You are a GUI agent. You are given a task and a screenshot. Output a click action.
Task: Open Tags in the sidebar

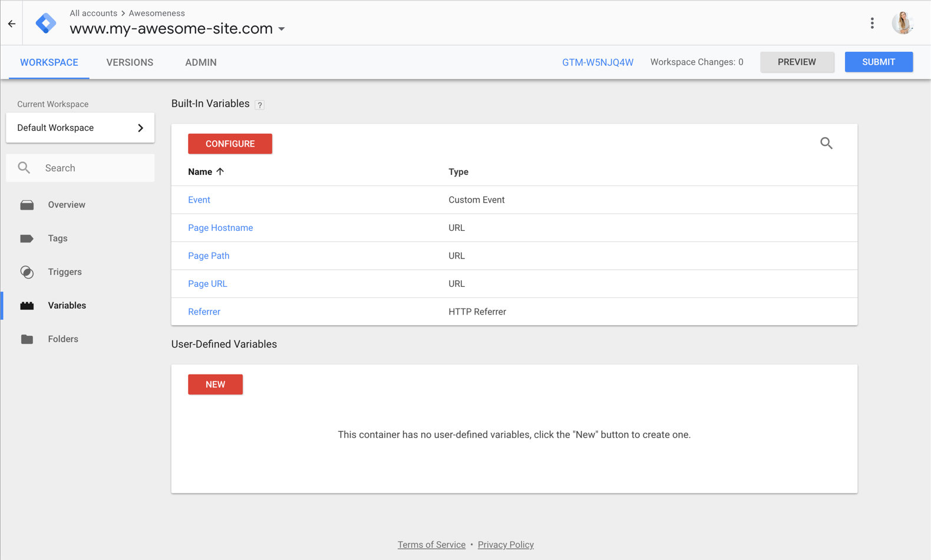click(58, 238)
